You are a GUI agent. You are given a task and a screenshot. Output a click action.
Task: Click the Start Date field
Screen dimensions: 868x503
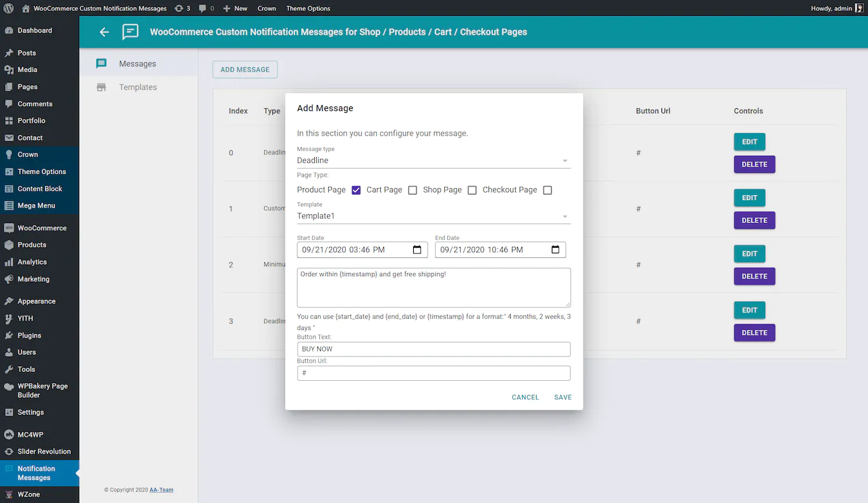[x=362, y=250]
